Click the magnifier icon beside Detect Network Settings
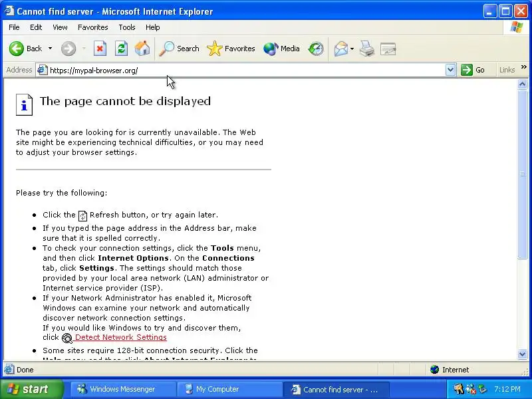Viewport: 532px width, 399px height. click(x=67, y=338)
